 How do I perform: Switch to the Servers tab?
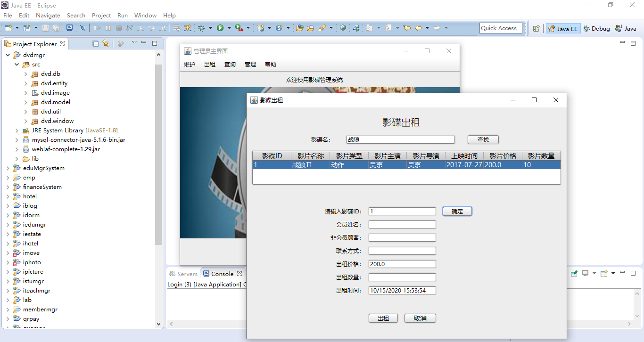tap(183, 274)
